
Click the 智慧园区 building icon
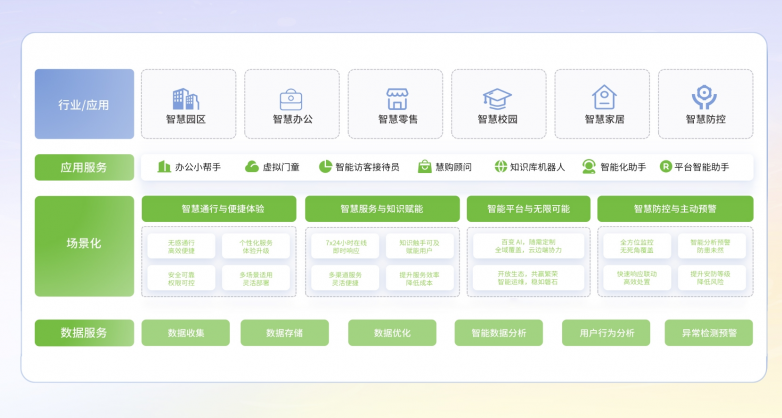[x=186, y=98]
